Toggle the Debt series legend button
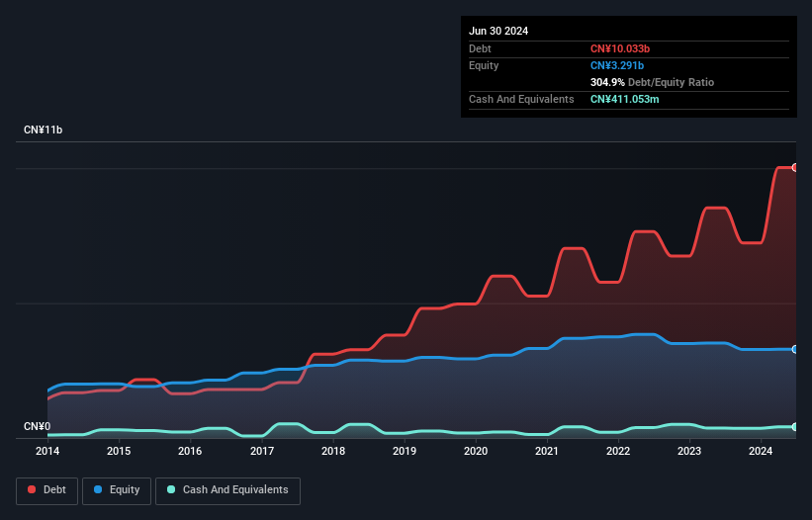 pyautogui.click(x=47, y=490)
